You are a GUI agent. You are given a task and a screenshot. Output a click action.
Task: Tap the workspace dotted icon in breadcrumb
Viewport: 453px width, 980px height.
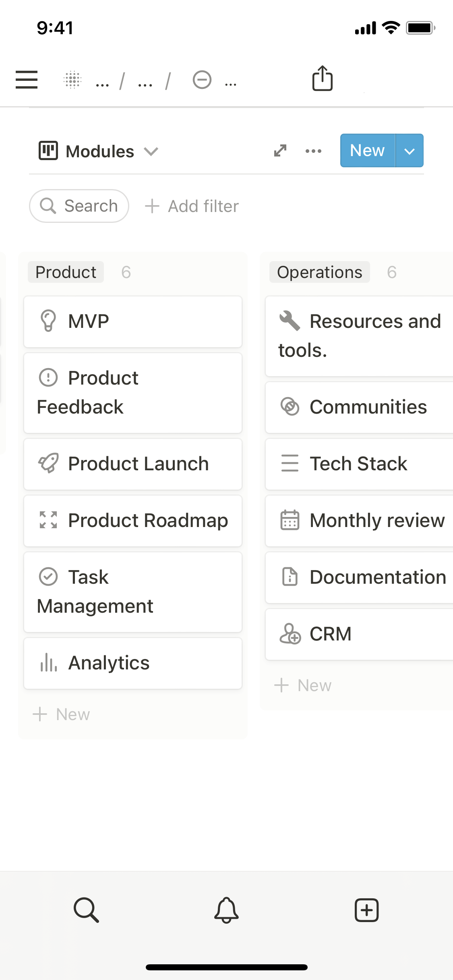tap(73, 80)
